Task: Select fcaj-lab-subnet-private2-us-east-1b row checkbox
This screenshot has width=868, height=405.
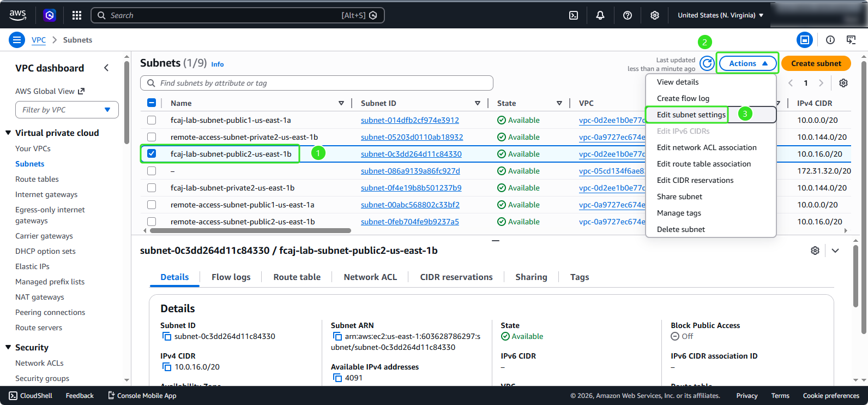Action: pos(152,188)
